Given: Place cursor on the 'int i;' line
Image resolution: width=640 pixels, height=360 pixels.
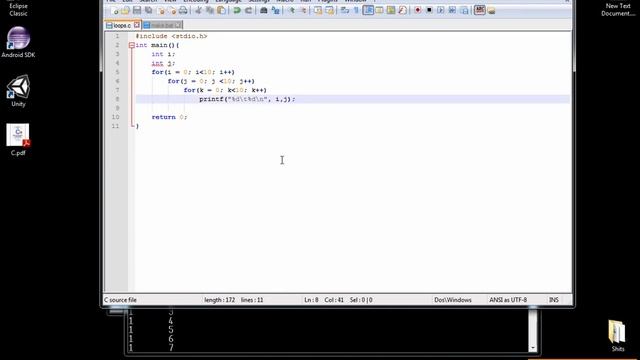Looking at the screenshot, I should 163,54.
